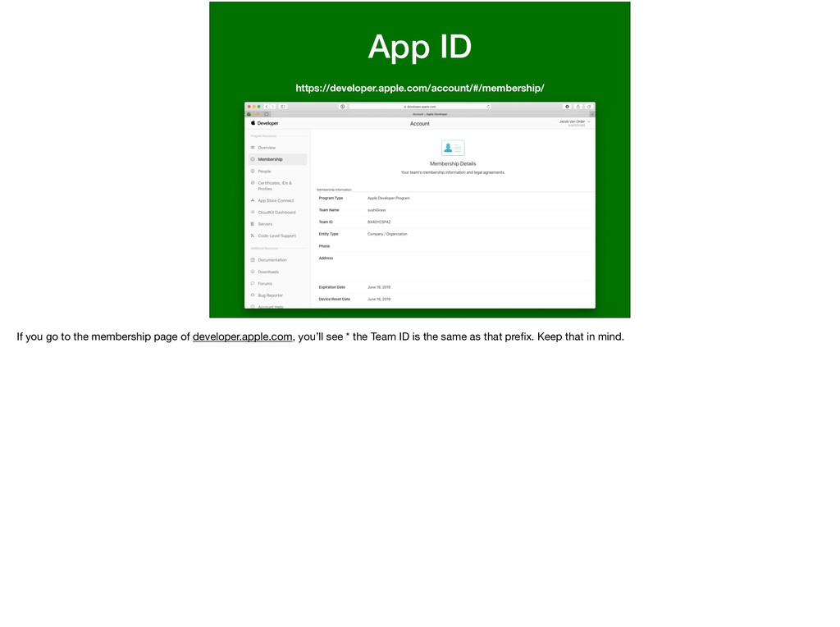Click the People icon in sidebar
The image size is (840, 627).
(x=253, y=171)
